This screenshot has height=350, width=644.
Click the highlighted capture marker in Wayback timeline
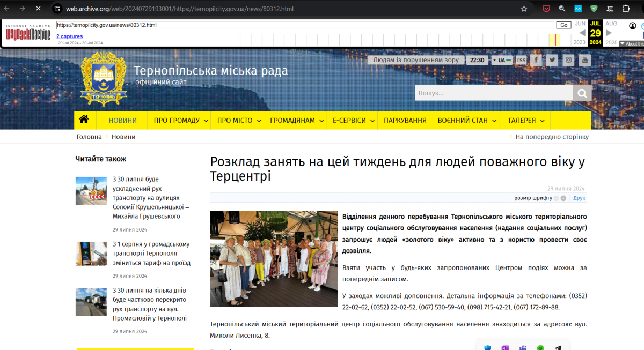pyautogui.click(x=555, y=40)
